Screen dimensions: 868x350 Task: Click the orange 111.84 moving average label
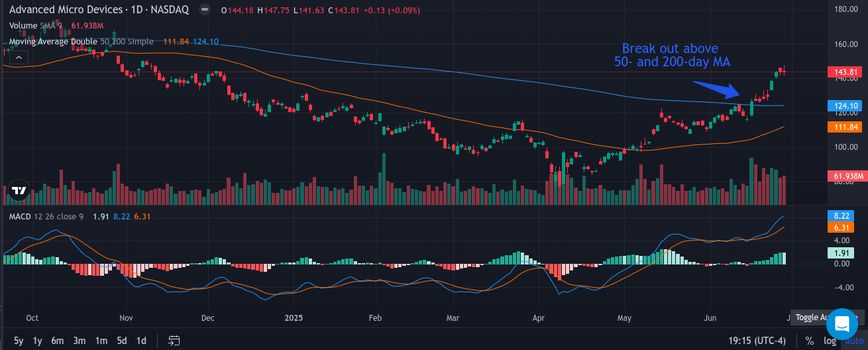[x=846, y=127]
